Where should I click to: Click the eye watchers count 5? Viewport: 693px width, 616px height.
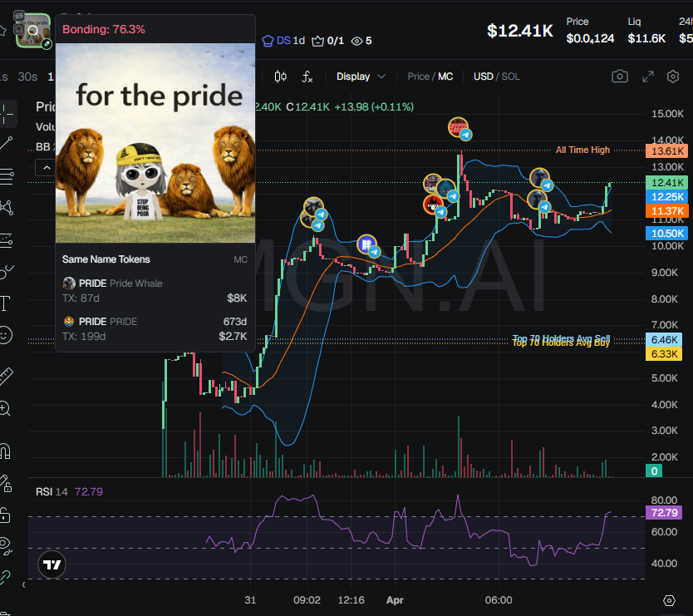[x=361, y=41]
